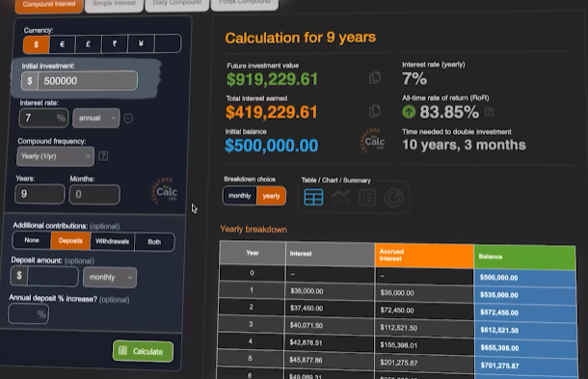Click the Accrued Interest column header

(424, 256)
